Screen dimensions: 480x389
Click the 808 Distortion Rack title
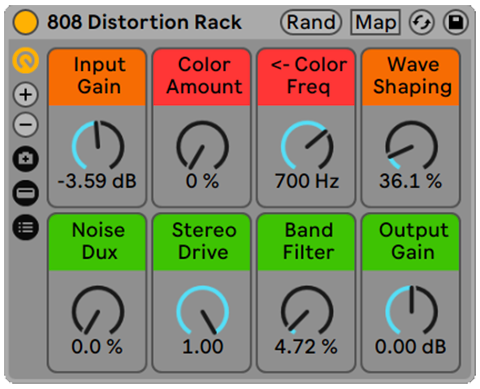[x=144, y=22]
